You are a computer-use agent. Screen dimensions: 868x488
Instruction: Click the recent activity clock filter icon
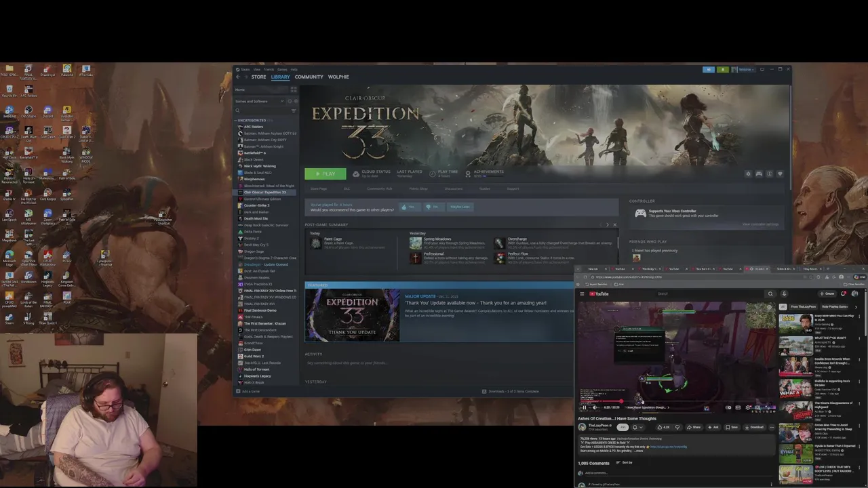click(x=290, y=101)
